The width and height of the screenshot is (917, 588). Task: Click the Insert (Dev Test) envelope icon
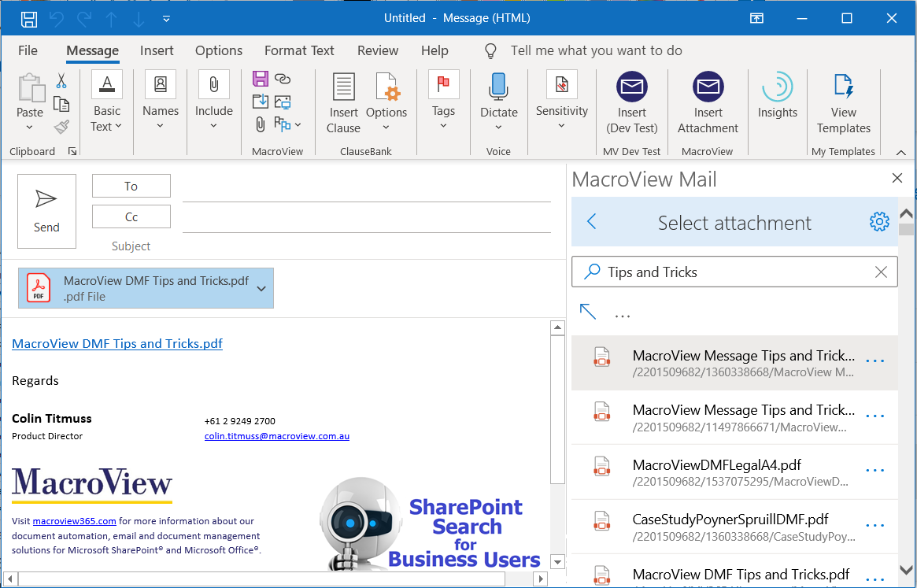click(x=632, y=87)
